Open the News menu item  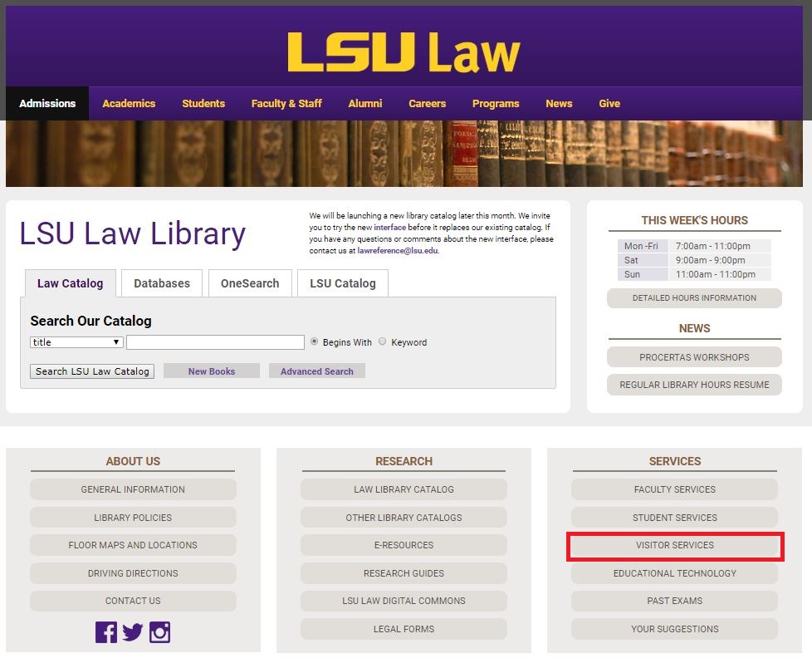click(x=559, y=104)
